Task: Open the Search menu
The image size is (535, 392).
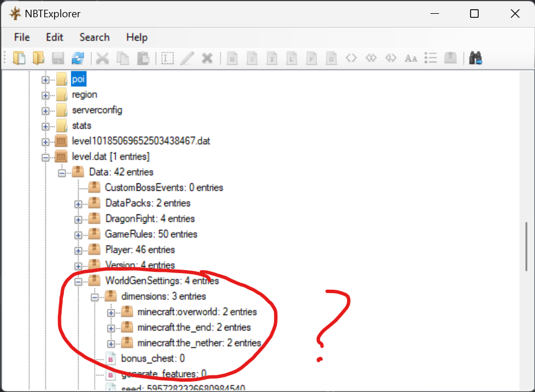Action: 94,37
